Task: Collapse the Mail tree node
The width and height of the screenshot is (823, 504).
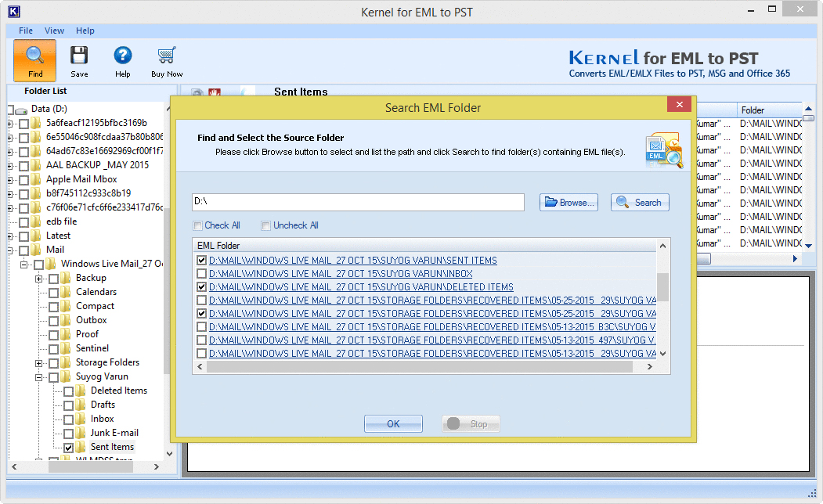Action: pyautogui.click(x=9, y=250)
